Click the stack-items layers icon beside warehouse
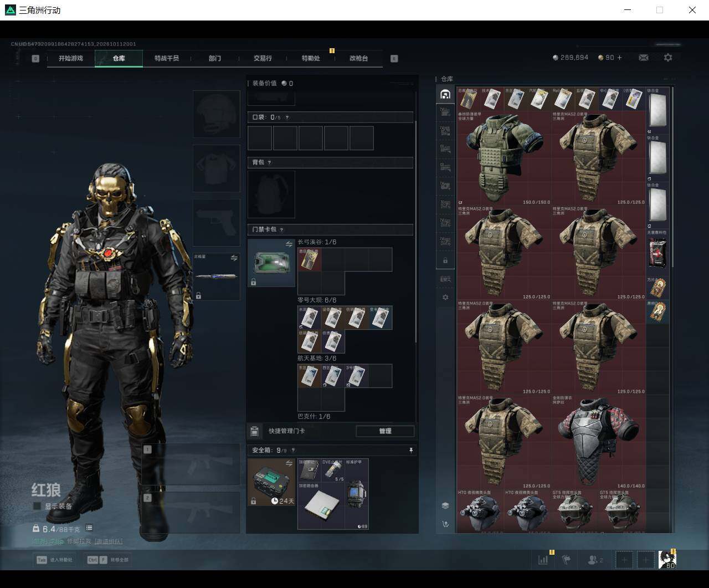This screenshot has height=588, width=709. pos(445,505)
